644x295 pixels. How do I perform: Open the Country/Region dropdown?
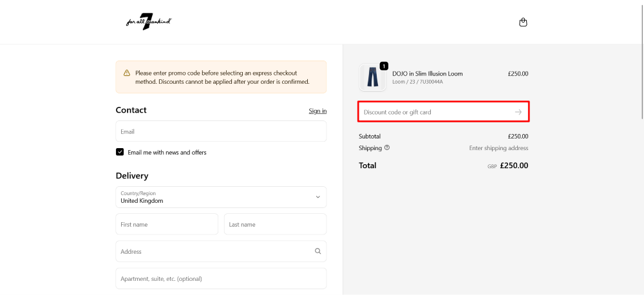221,197
